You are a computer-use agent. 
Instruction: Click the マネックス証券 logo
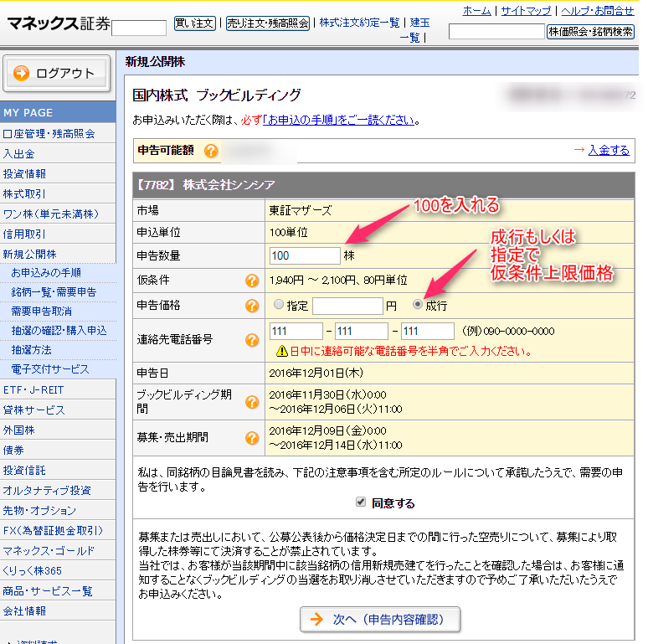click(59, 23)
